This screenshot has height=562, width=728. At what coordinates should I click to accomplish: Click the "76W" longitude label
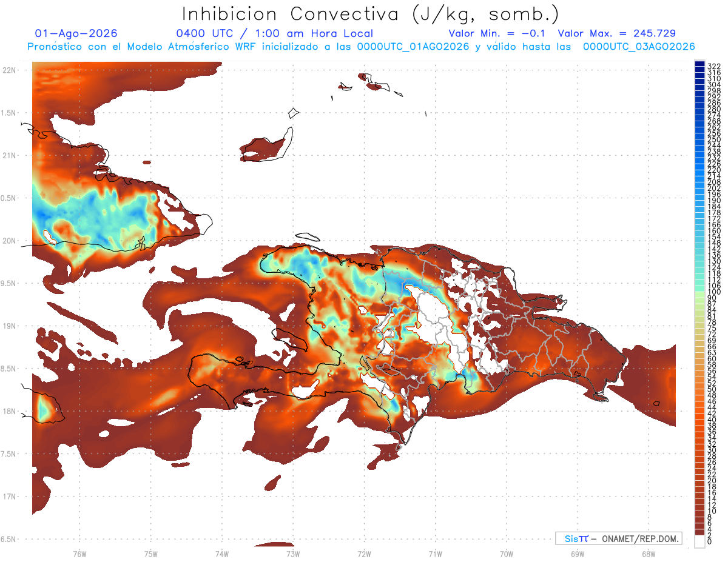[79, 554]
